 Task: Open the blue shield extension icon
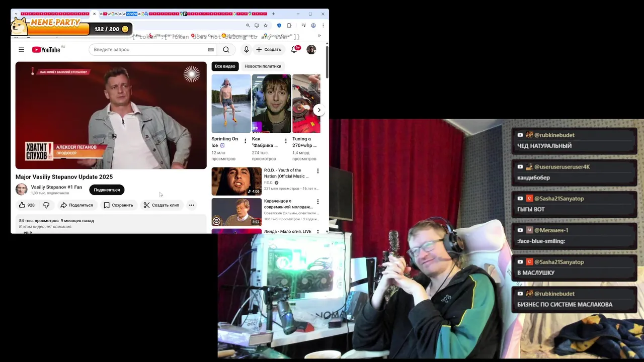(x=279, y=25)
